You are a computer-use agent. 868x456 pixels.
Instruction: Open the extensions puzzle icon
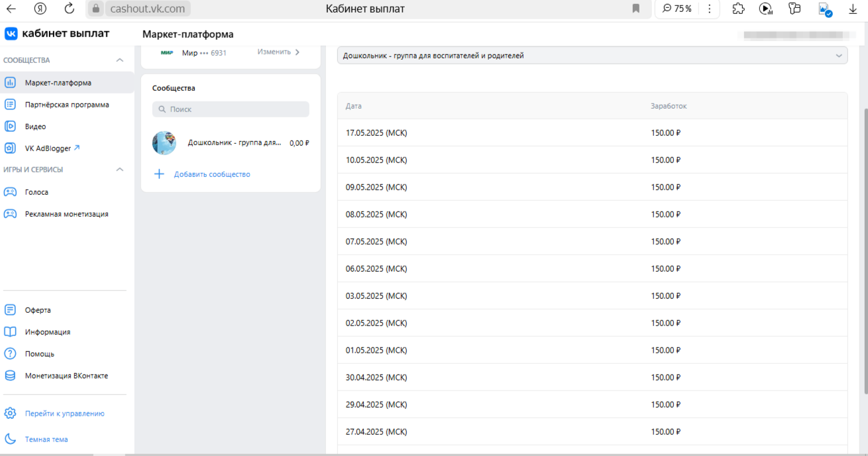click(738, 9)
